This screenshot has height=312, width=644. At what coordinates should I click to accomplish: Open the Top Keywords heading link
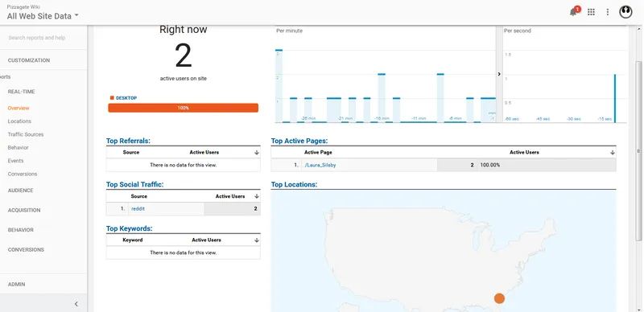(x=129, y=228)
